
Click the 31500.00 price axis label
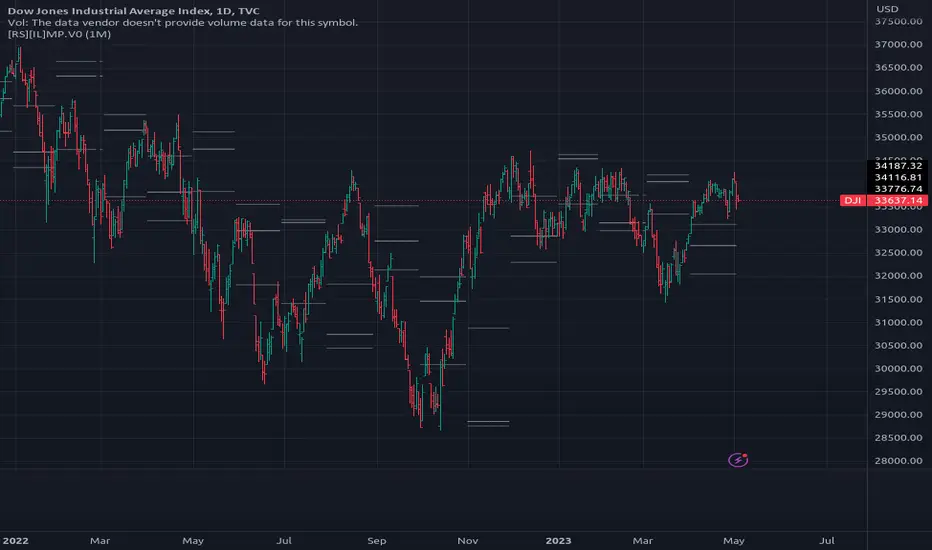point(898,299)
